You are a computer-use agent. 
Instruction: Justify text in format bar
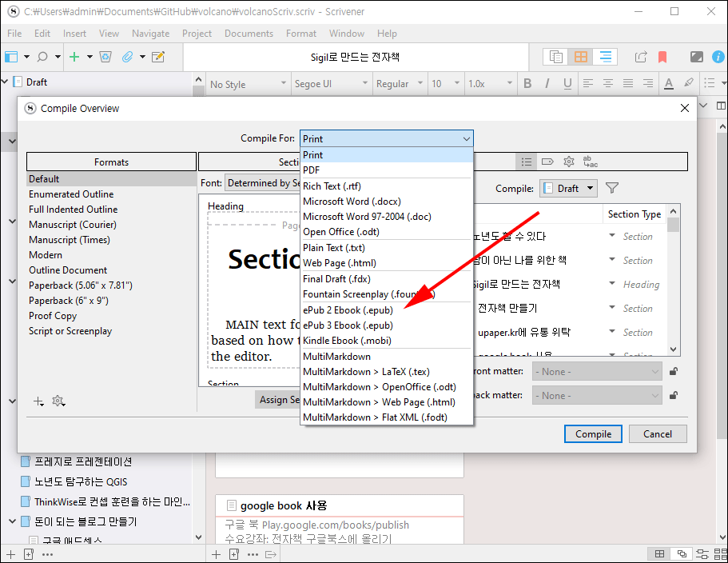(x=628, y=83)
